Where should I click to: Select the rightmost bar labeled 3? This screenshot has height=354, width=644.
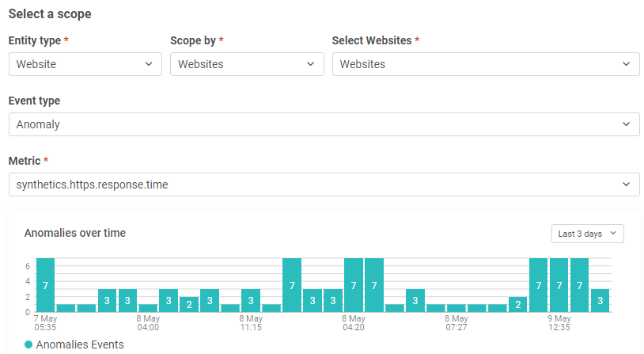(x=600, y=300)
